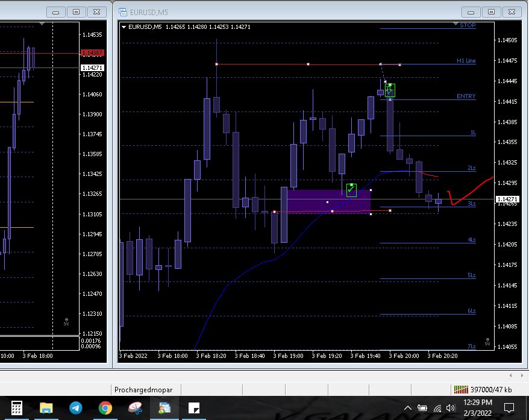529x420 pixels.
Task: Launch Google Chrome from taskbar
Action: (105, 408)
